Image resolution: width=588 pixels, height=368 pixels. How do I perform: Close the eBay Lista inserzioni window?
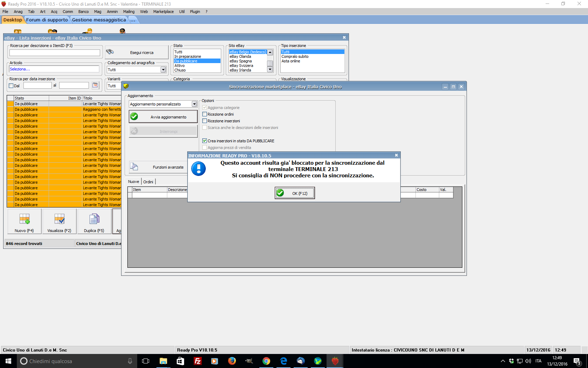coord(344,38)
